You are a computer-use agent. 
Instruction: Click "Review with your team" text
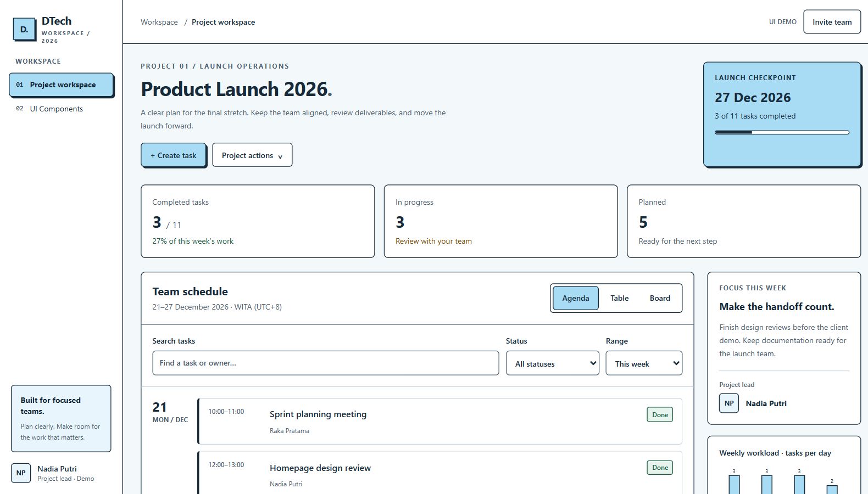pyautogui.click(x=433, y=241)
